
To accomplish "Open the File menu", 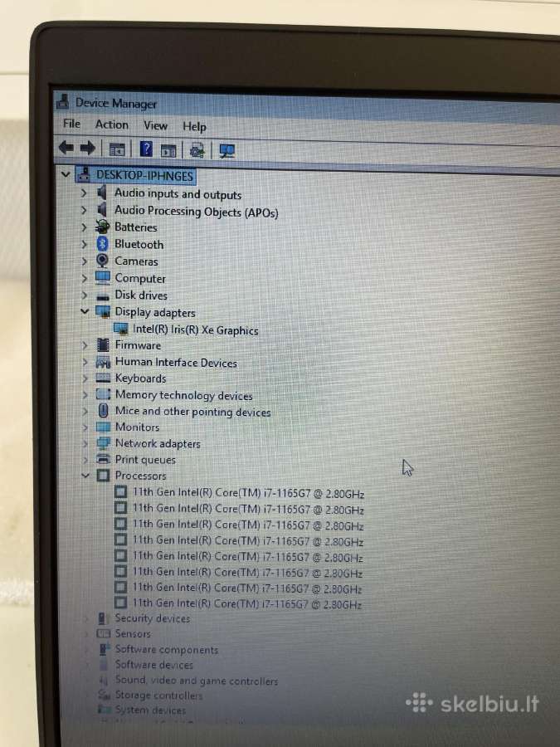I will click(x=72, y=124).
